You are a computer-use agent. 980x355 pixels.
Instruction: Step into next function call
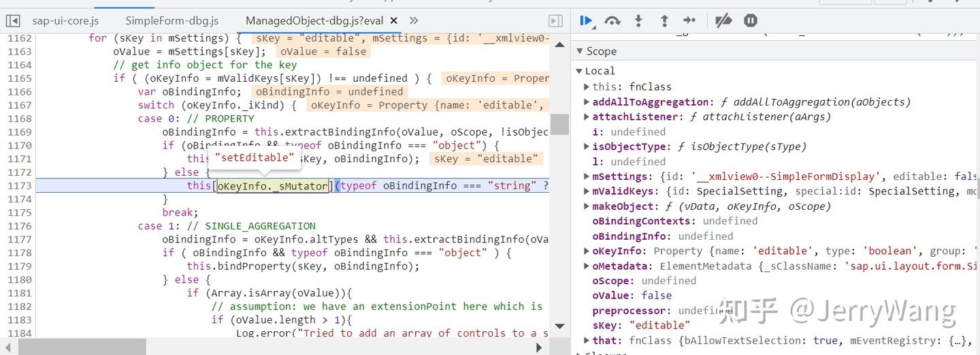click(638, 21)
